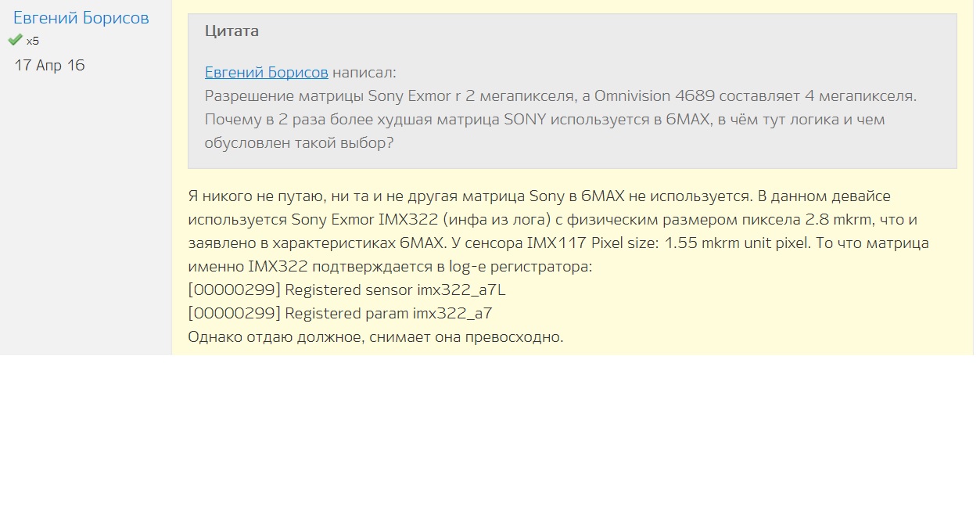Click the Цитата quote heading
980x507 pixels.
pyautogui.click(x=232, y=31)
